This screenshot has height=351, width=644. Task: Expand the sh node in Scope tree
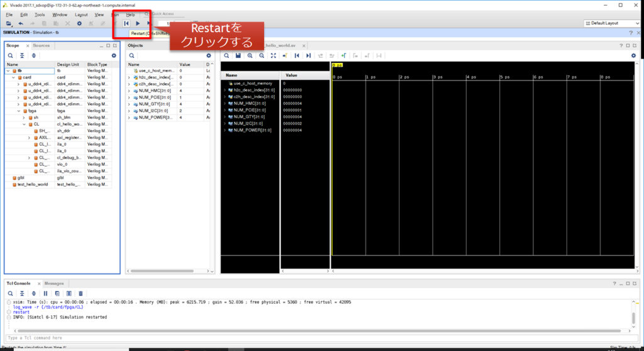click(x=24, y=118)
